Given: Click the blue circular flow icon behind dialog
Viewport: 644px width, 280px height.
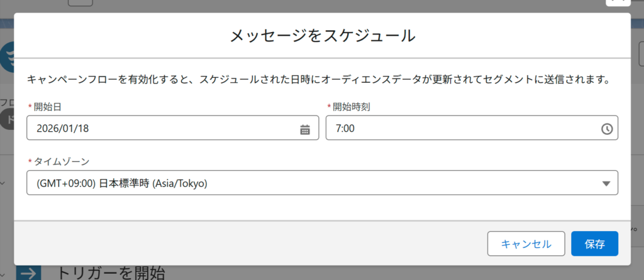Looking at the screenshot, I should tap(7, 57).
